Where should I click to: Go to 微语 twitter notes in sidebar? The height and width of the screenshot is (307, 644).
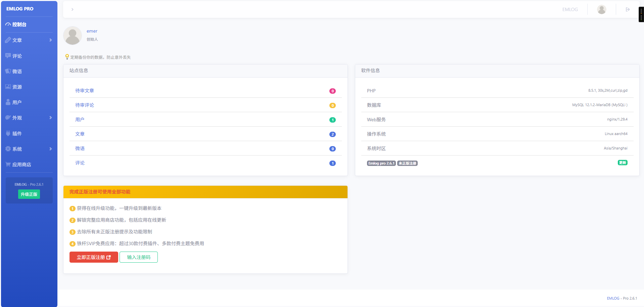coord(17,72)
